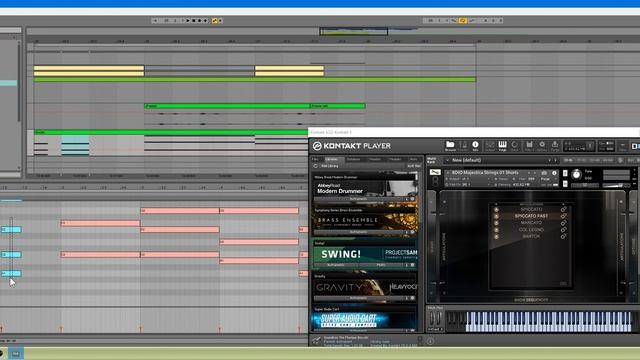
Task: Click the Tune knob on Majestica instrument
Action: [576, 175]
